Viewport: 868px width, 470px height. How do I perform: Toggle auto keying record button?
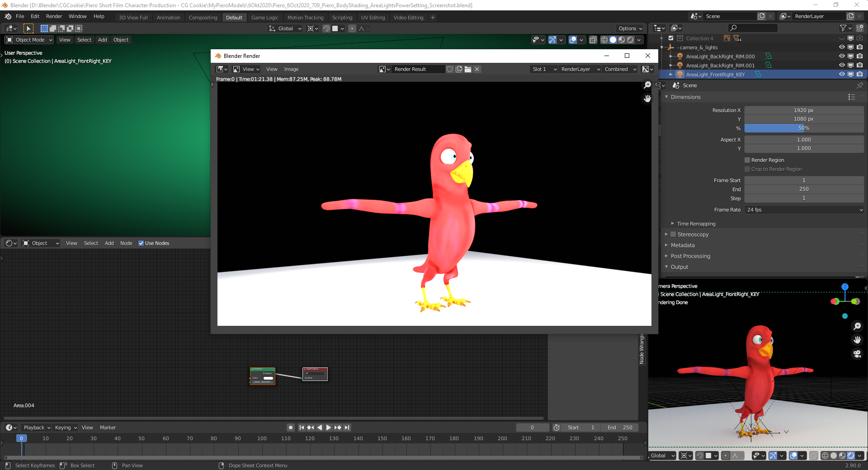click(291, 428)
